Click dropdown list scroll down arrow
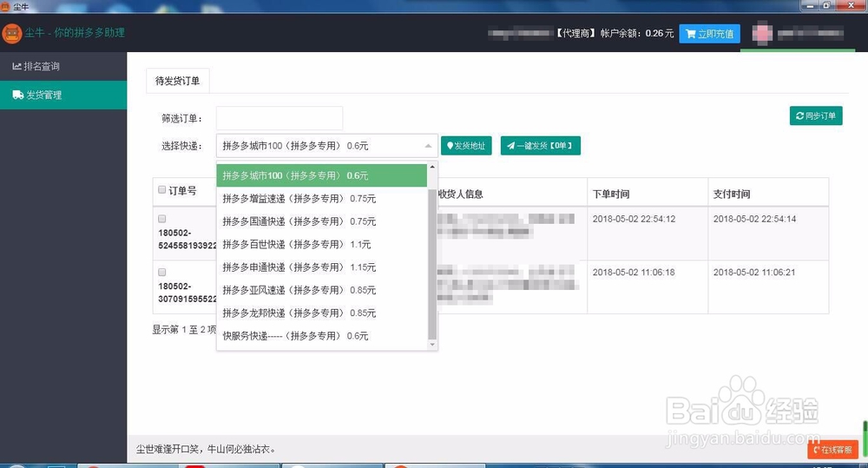 pyautogui.click(x=432, y=345)
